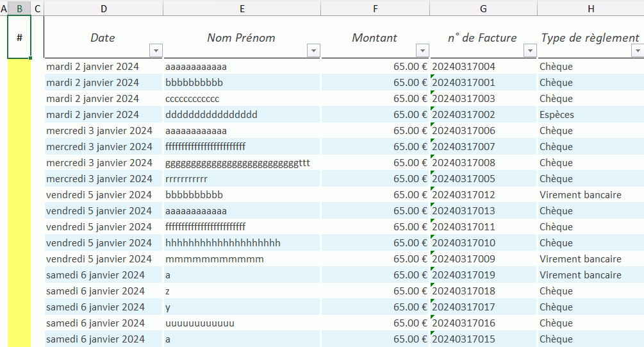Select the name cell uuuuuuuuuuuu
The width and height of the screenshot is (644, 347).
point(200,323)
